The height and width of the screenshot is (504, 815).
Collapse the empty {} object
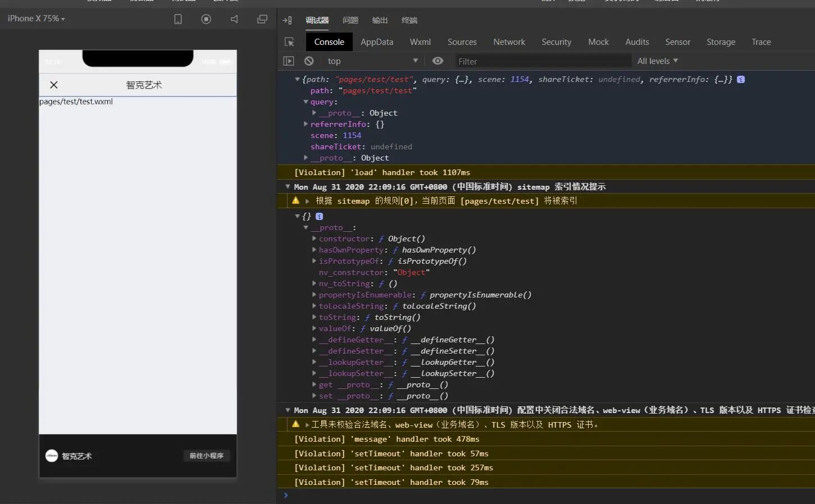pos(297,216)
